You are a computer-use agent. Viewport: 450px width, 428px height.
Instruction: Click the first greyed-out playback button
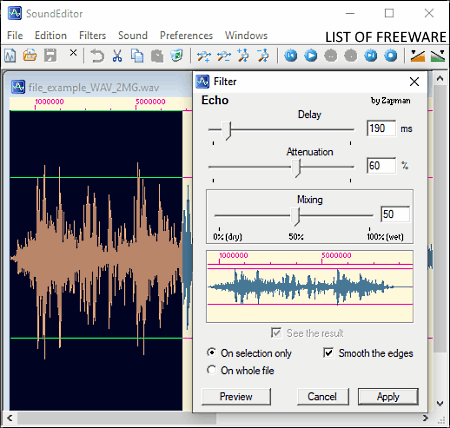pyautogui.click(x=331, y=56)
